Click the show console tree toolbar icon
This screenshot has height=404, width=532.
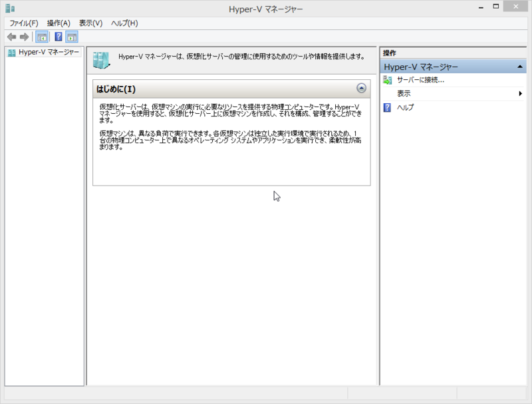[42, 37]
